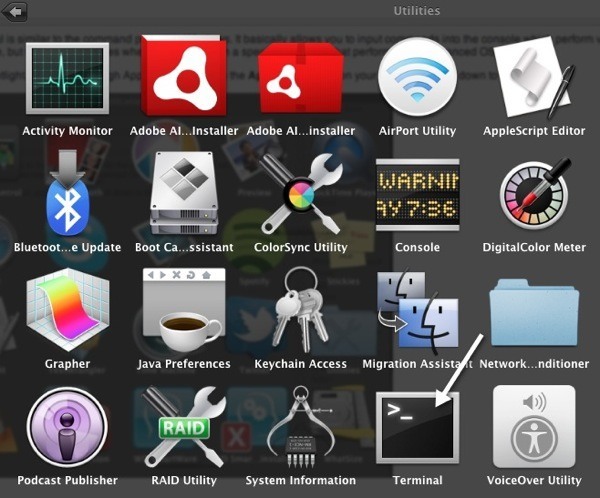
Task: Click the "RAID Utility" label
Action: (x=184, y=480)
